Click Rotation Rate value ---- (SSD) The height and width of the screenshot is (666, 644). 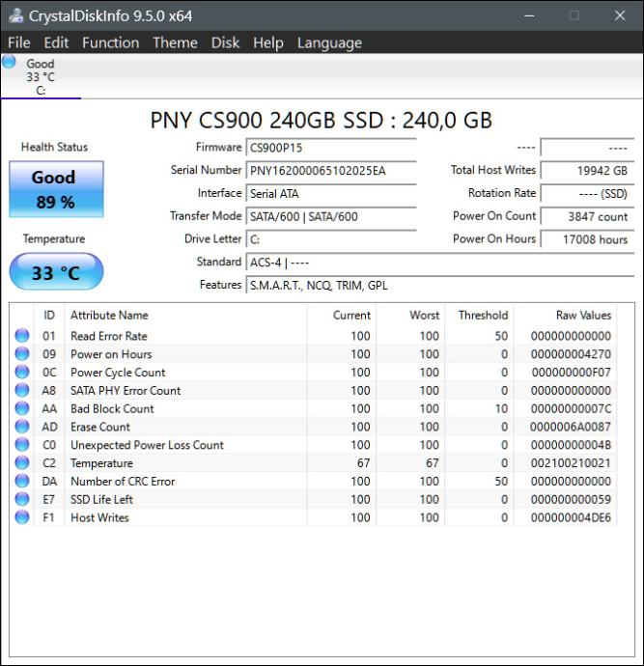(587, 194)
